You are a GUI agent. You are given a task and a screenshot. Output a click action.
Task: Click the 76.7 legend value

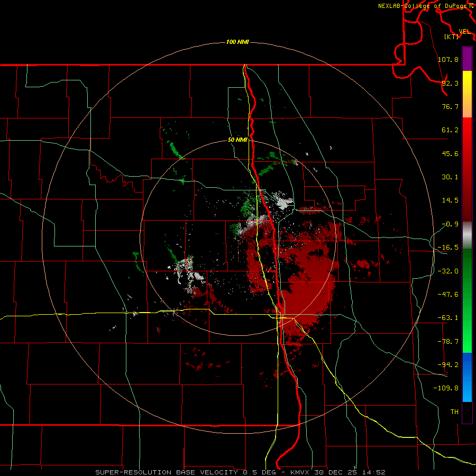450,106
